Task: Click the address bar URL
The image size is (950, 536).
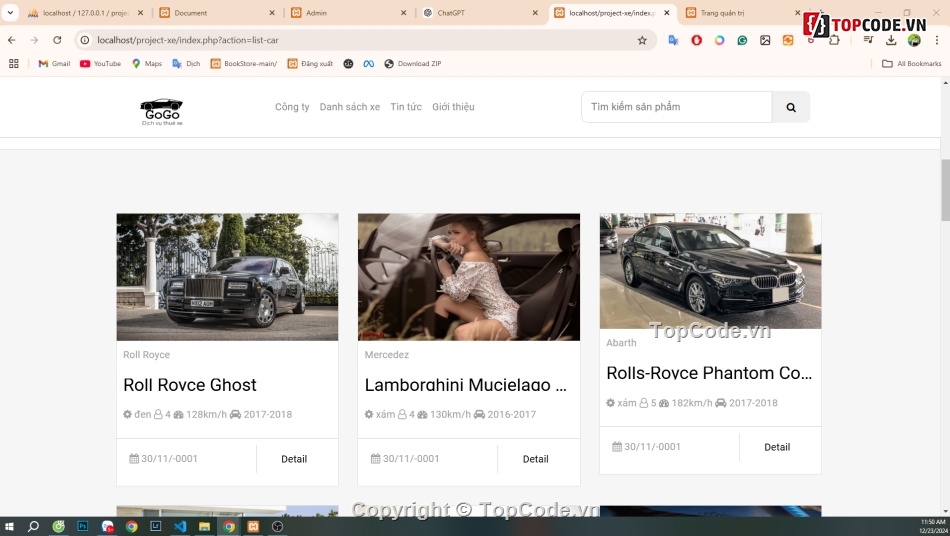Action: click(188, 40)
